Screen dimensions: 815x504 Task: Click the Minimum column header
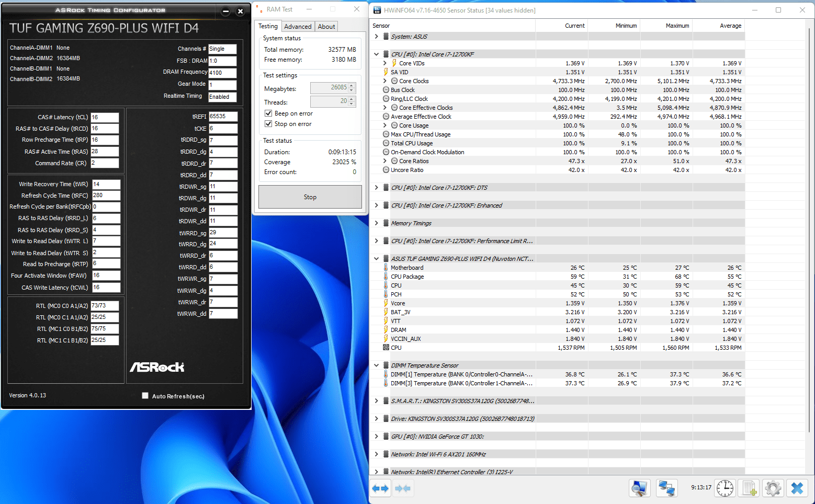click(x=614, y=26)
